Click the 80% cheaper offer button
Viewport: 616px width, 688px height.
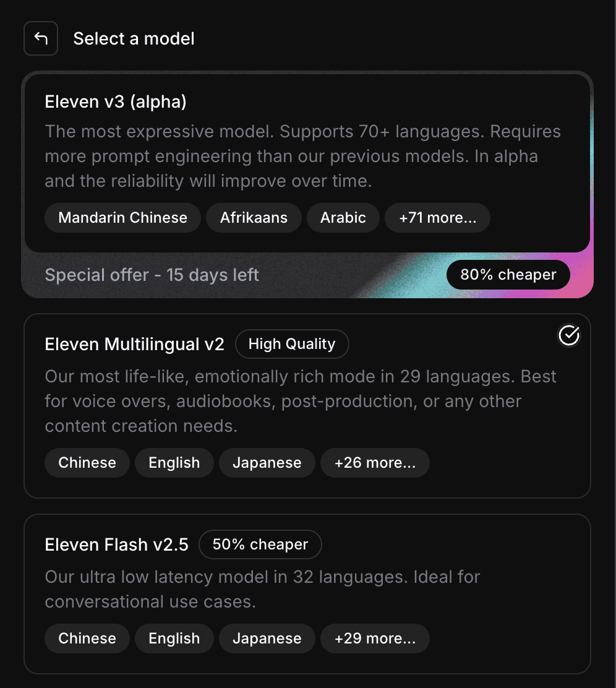tap(508, 274)
